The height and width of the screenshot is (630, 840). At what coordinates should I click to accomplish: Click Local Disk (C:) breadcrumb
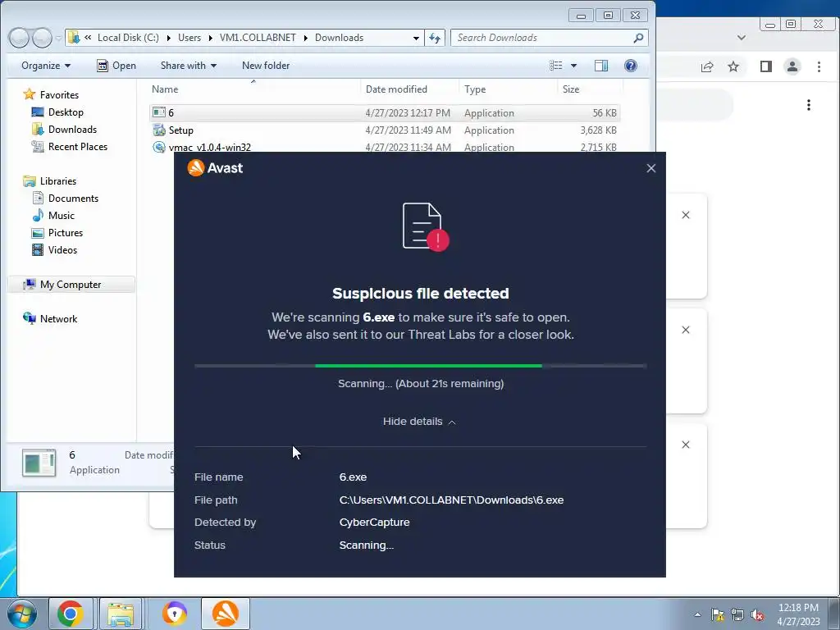pos(128,38)
